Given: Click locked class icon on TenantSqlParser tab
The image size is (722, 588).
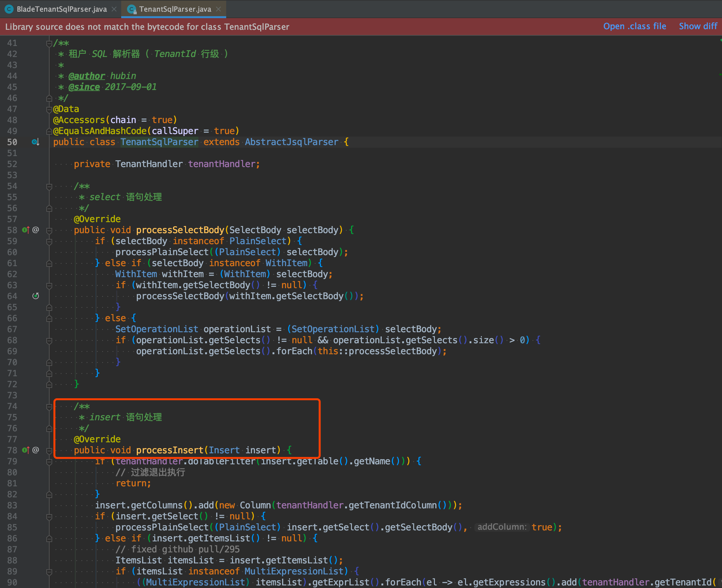Looking at the screenshot, I should 132,9.
